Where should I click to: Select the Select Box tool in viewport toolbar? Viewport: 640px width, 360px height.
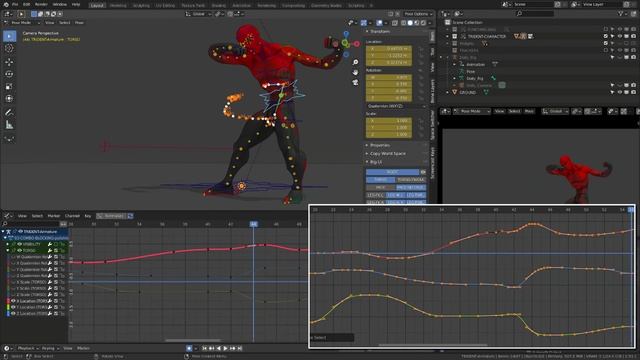[9, 36]
